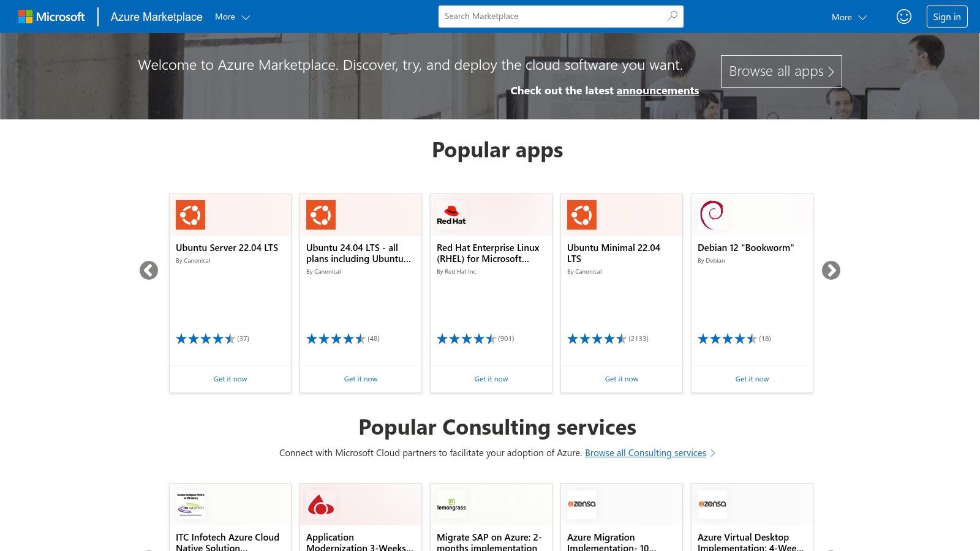Open the More dropdown near Sign in

pyautogui.click(x=848, y=17)
